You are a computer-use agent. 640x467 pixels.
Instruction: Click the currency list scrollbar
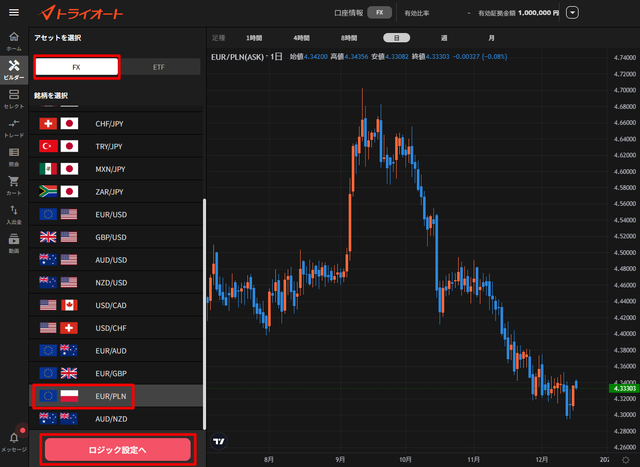[x=204, y=314]
